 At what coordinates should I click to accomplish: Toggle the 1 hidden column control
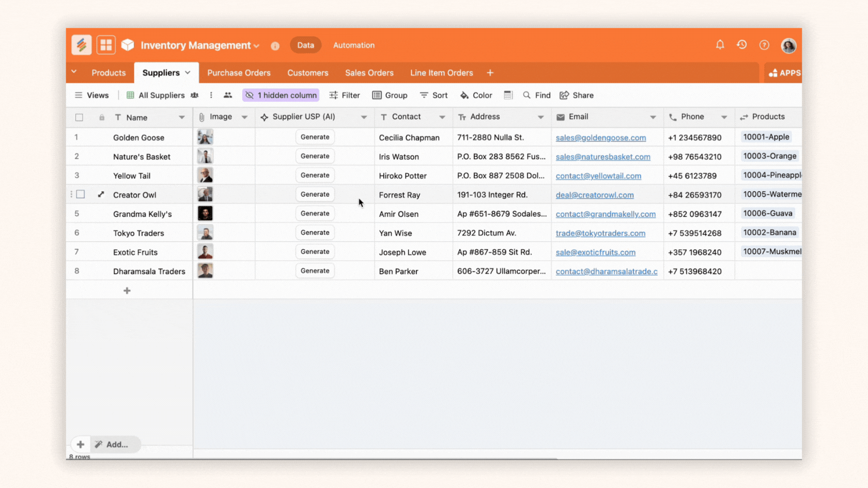pyautogui.click(x=281, y=95)
